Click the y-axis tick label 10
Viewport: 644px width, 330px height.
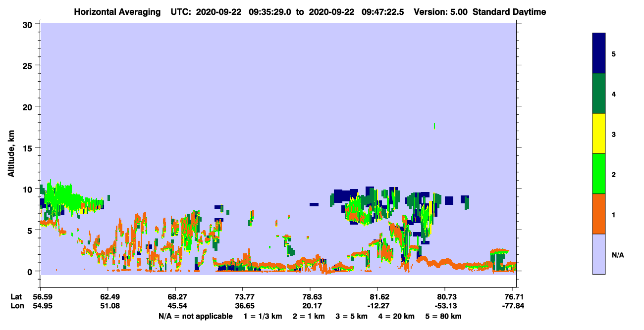pos(28,189)
